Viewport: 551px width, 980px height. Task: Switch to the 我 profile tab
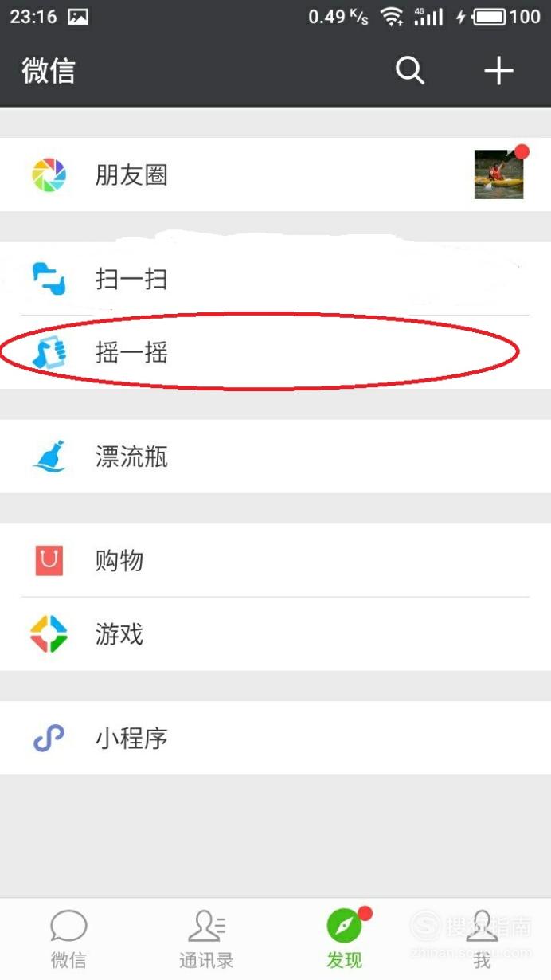pos(482,939)
